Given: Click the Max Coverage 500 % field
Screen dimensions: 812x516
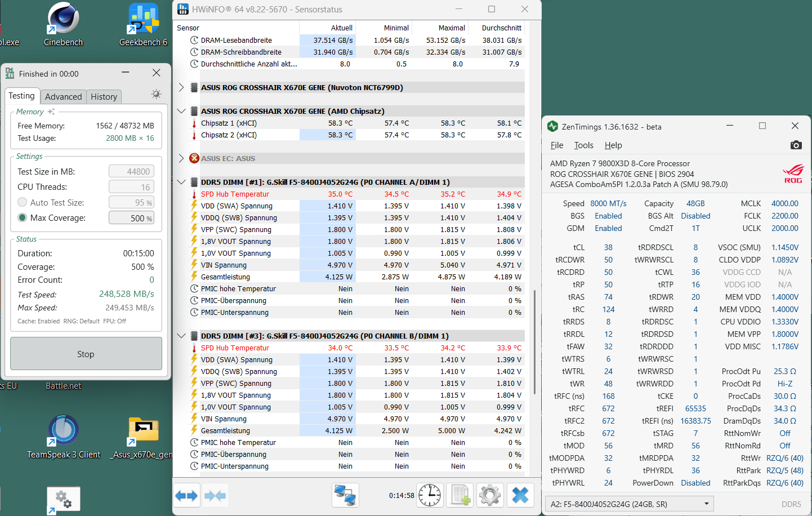Looking at the screenshot, I should pyautogui.click(x=131, y=218).
